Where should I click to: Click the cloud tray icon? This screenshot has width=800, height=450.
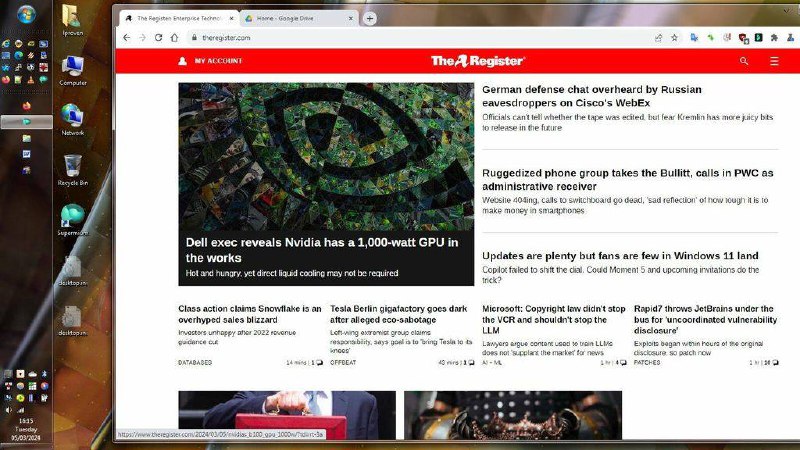point(33,374)
